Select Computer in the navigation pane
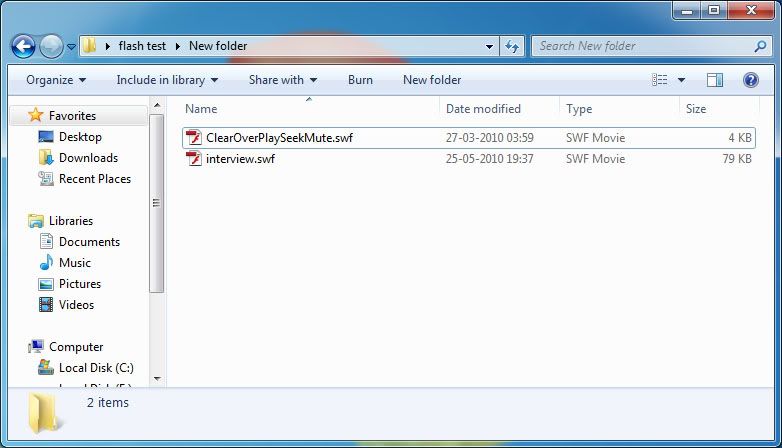The width and height of the screenshot is (782, 448). click(76, 347)
